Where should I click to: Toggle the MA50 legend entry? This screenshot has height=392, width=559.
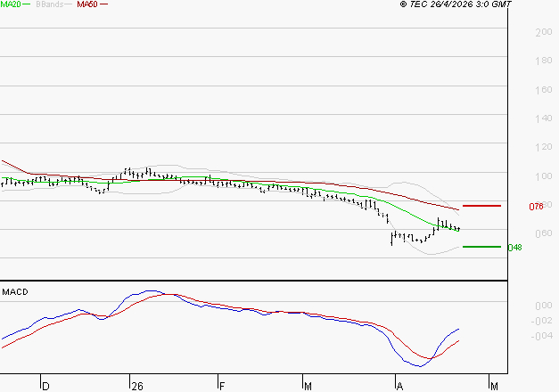[87, 4]
